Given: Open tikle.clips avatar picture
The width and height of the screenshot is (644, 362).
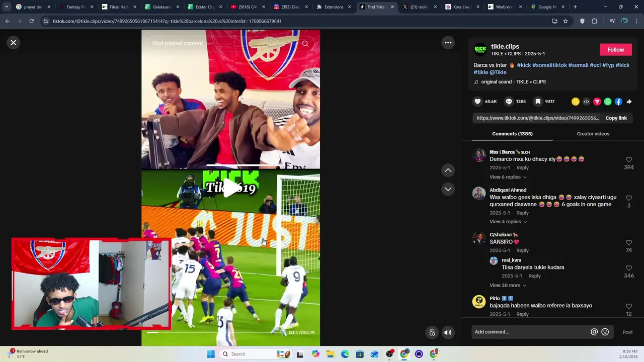Looking at the screenshot, I should (480, 50).
